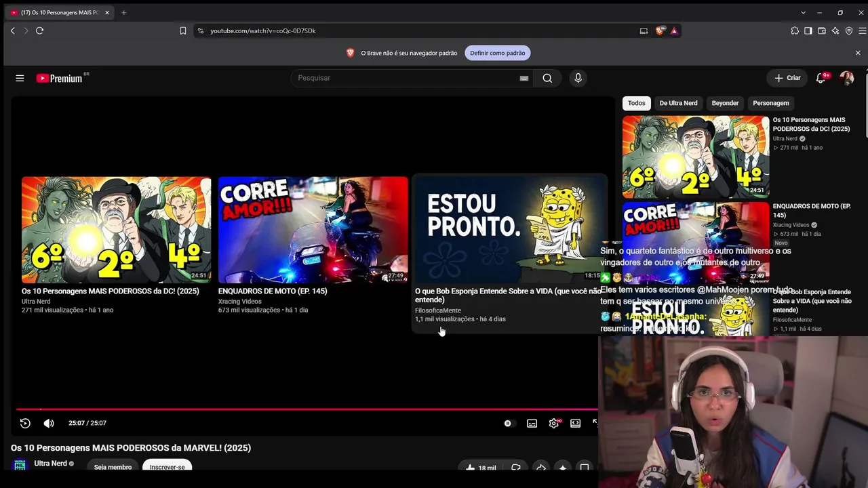Viewport: 868px width, 488px height.
Task: Open the on-screen keyboard in search box
Action: [x=524, y=78]
